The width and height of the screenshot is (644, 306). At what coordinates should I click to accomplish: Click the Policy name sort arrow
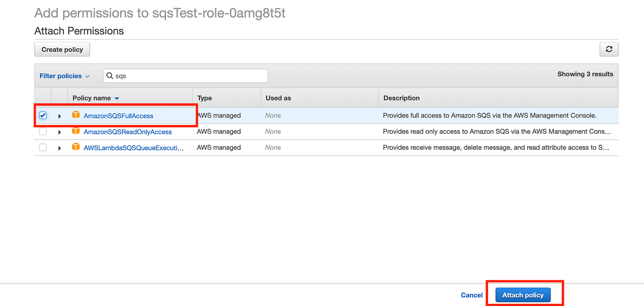pyautogui.click(x=117, y=98)
